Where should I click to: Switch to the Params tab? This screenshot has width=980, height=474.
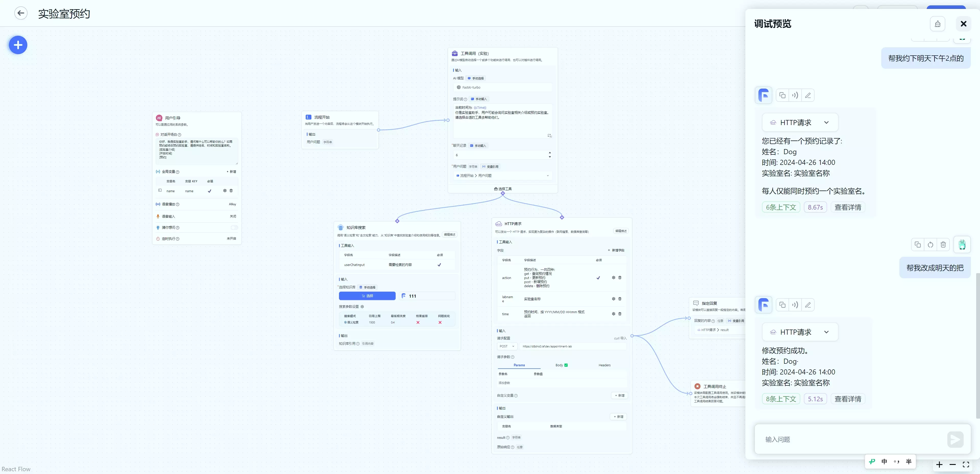tap(519, 365)
